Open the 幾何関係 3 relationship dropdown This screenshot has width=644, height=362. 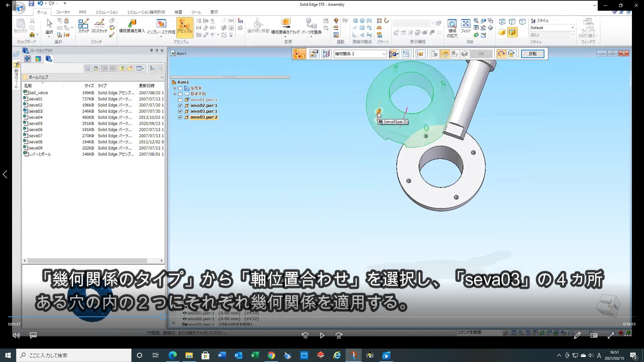(x=384, y=54)
